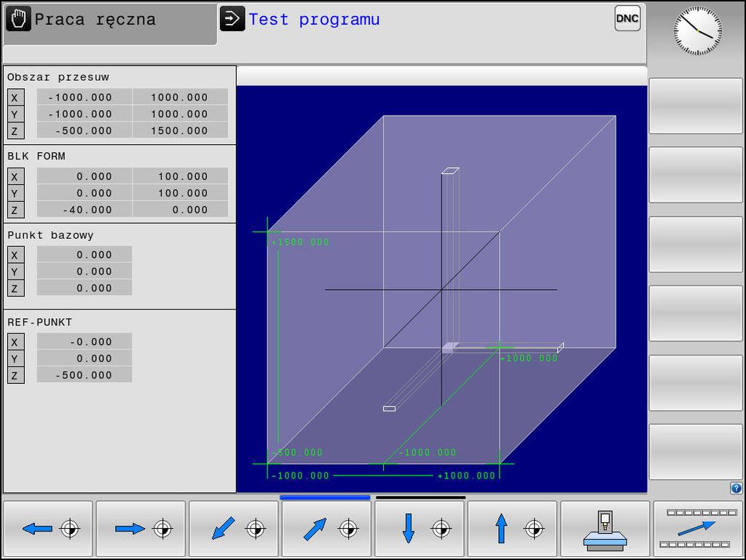
Task: Click the down arrow datum soft key
Action: [x=419, y=528]
